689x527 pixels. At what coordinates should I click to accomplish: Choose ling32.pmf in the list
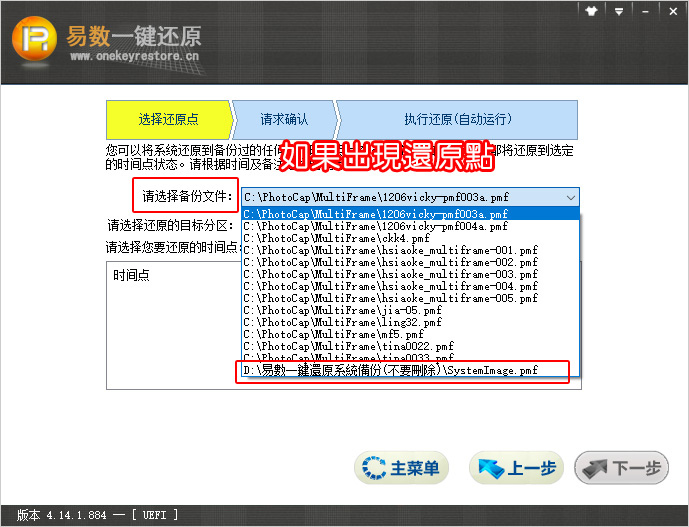click(410, 322)
